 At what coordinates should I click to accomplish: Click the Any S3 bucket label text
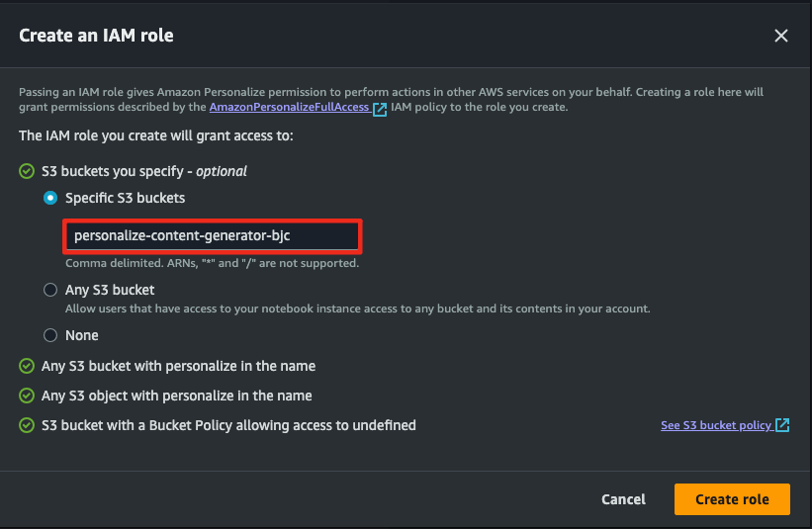(110, 290)
